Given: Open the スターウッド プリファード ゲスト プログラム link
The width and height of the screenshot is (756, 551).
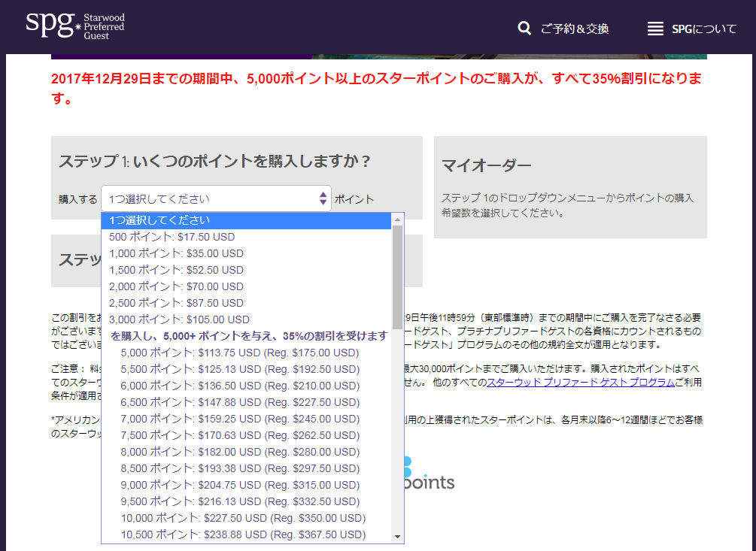Looking at the screenshot, I should (581, 383).
